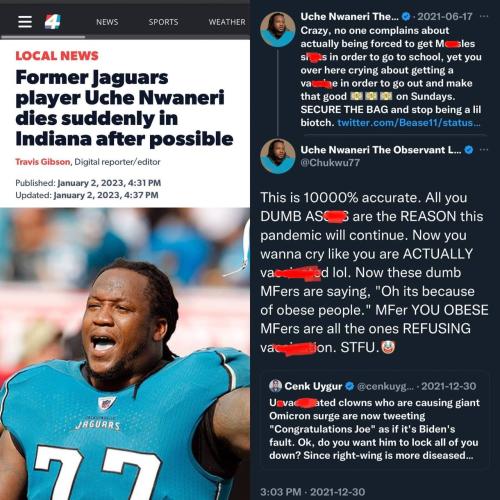Click verified badge beside Observant L...
The image size is (500, 500).
pos(469,150)
